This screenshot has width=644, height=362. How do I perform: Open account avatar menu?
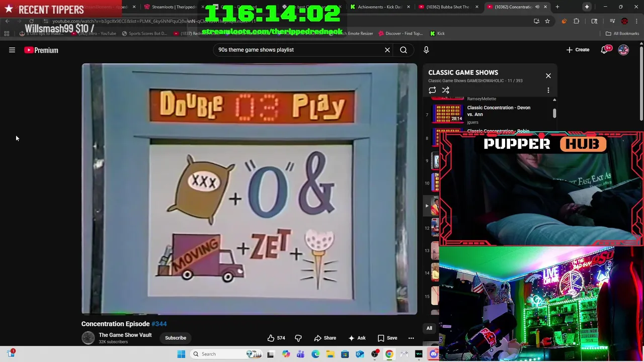[x=623, y=50]
